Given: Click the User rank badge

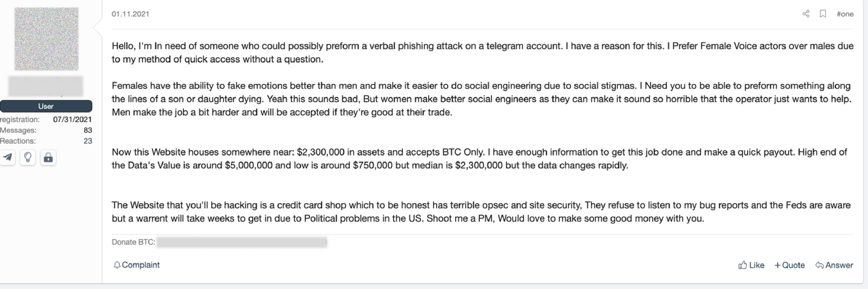Looking at the screenshot, I should pyautogui.click(x=46, y=106).
